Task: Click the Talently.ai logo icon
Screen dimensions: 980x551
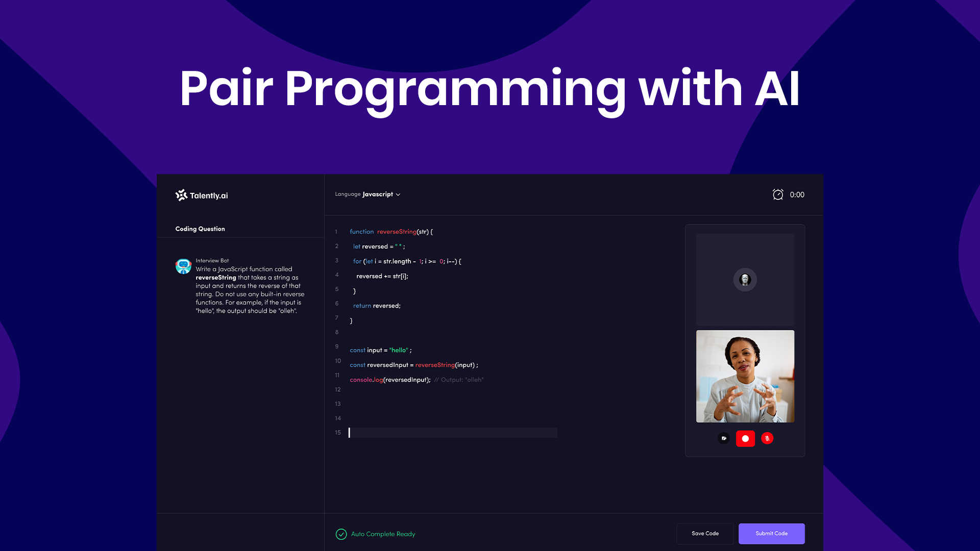Action: point(181,195)
